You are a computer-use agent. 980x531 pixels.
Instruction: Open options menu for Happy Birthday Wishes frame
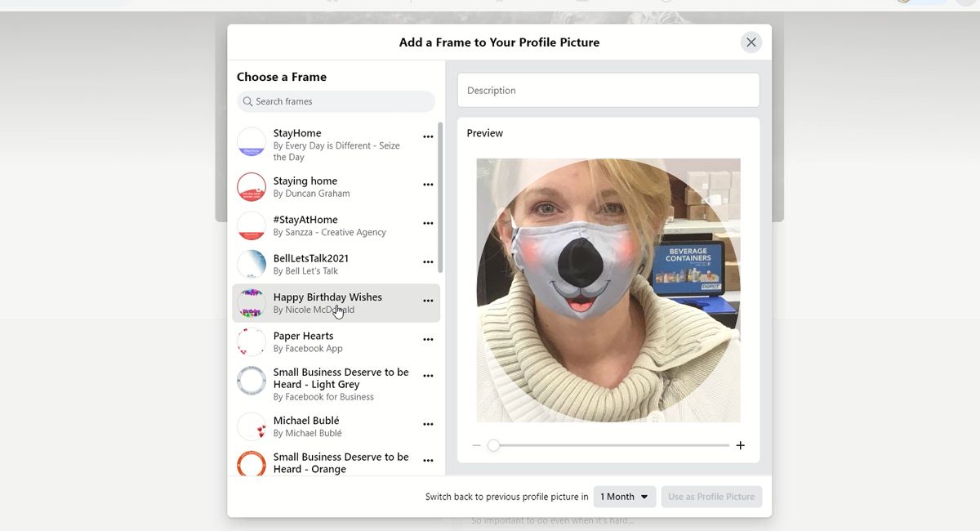click(x=428, y=301)
